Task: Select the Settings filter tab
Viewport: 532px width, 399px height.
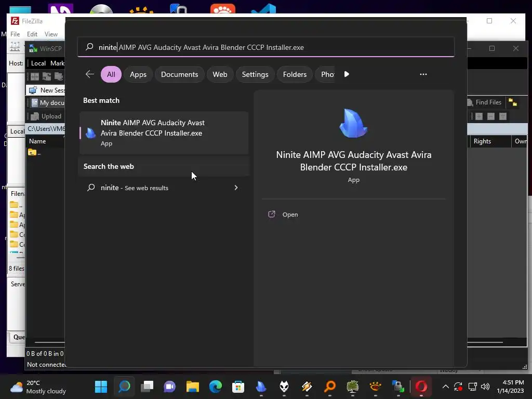Action: click(255, 74)
